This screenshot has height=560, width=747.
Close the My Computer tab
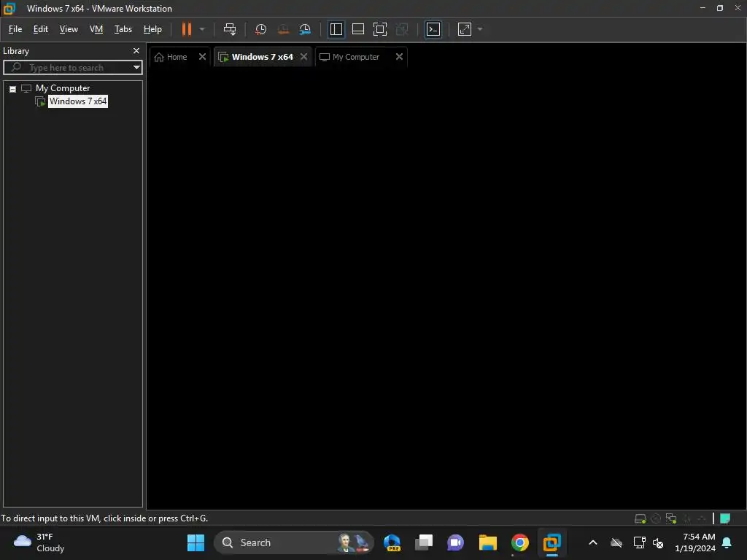click(399, 56)
